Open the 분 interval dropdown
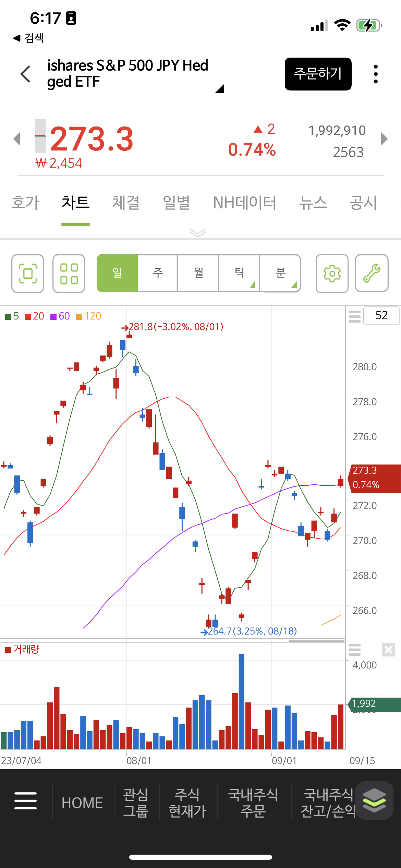This screenshot has height=868, width=401. tap(280, 273)
